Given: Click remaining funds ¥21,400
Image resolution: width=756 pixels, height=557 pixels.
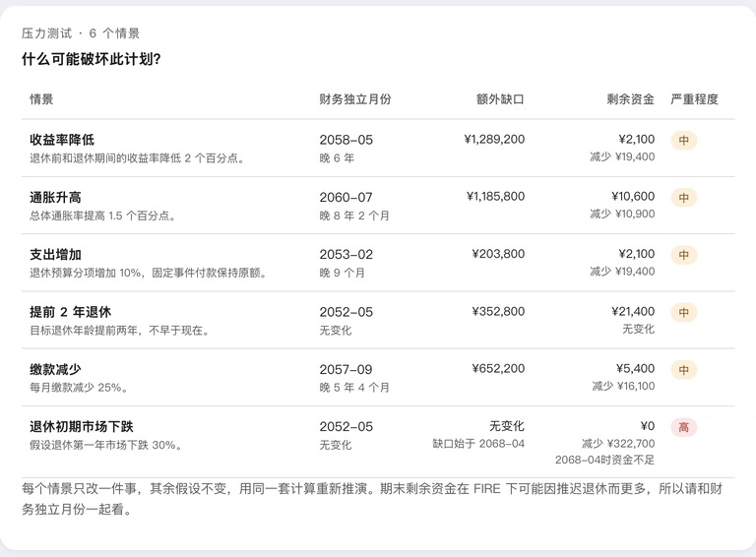Looking at the screenshot, I should coord(633,311).
